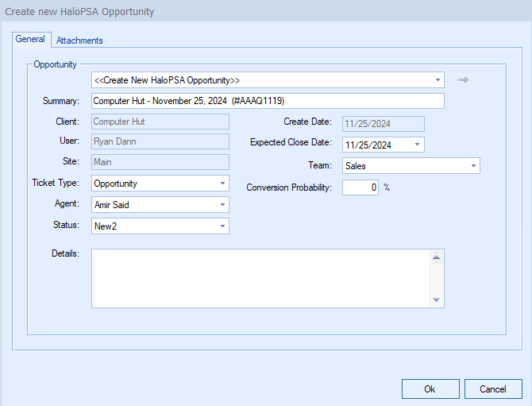Click the Details scrollbar down arrow
The height and width of the screenshot is (406, 532).
point(436,300)
